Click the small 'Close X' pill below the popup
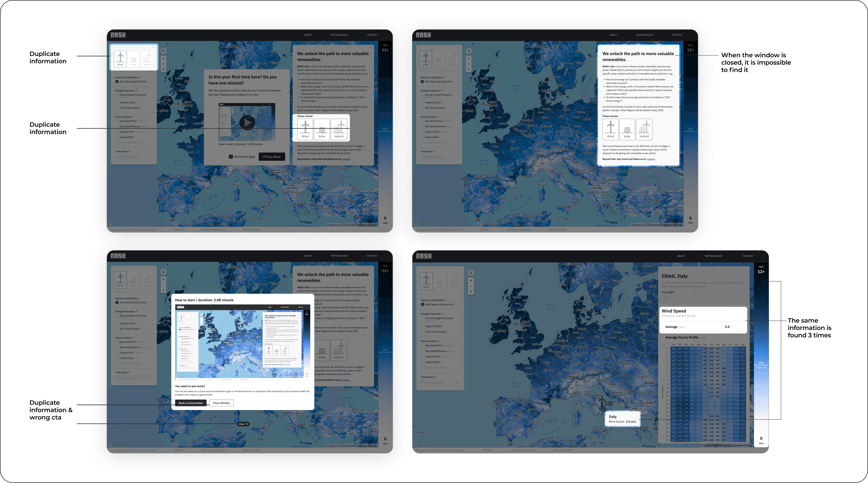 point(243,424)
